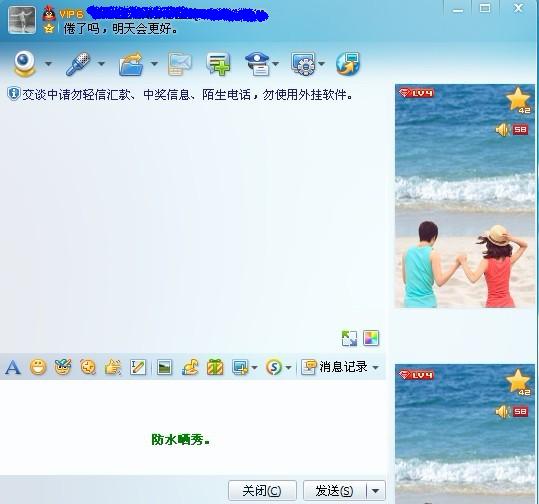
Task: Click the expand chat area arrows icon
Action: point(349,338)
